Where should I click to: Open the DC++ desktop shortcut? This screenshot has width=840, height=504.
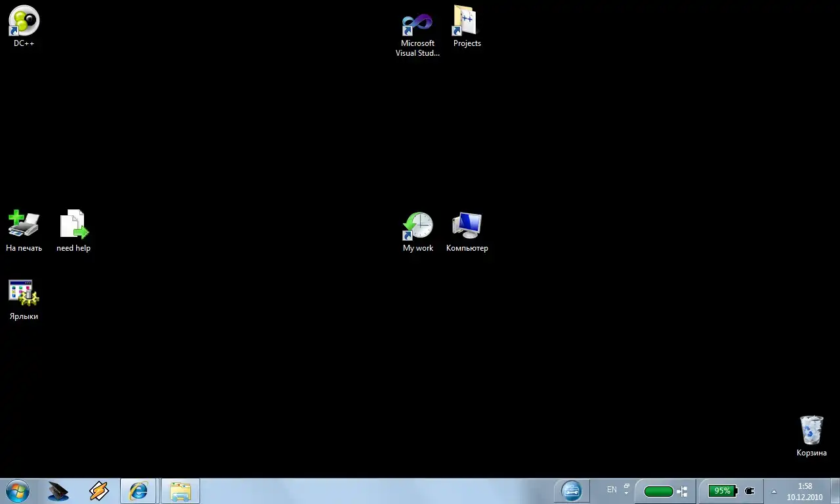coord(24,21)
